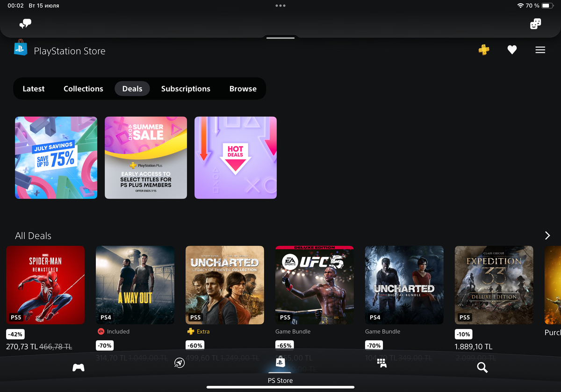
Task: Tap the Wi-Fi status icon
Action: 520,6
